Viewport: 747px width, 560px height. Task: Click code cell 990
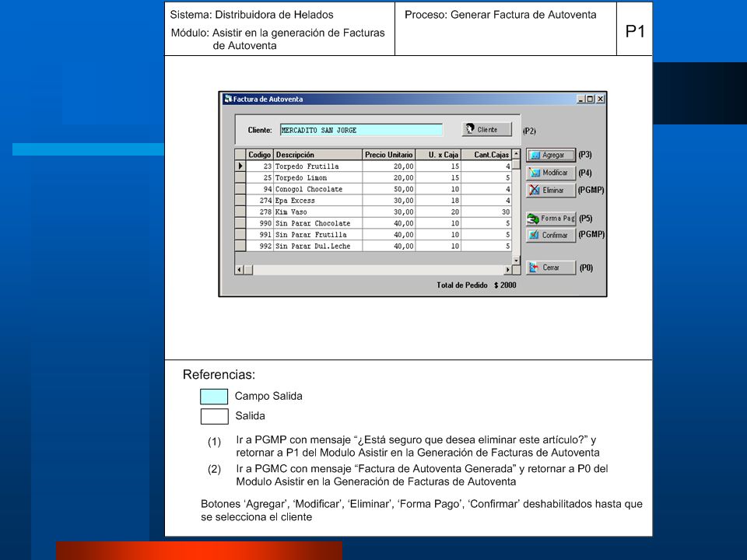260,223
